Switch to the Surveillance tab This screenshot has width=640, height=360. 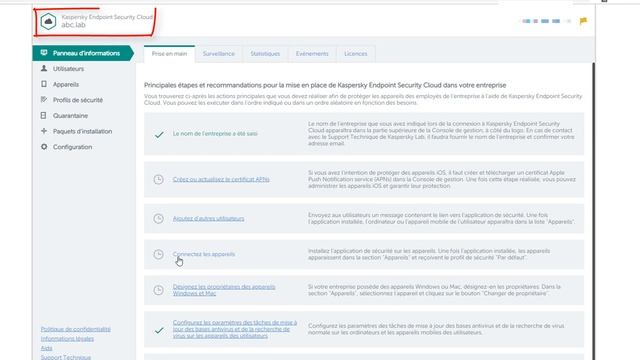219,54
